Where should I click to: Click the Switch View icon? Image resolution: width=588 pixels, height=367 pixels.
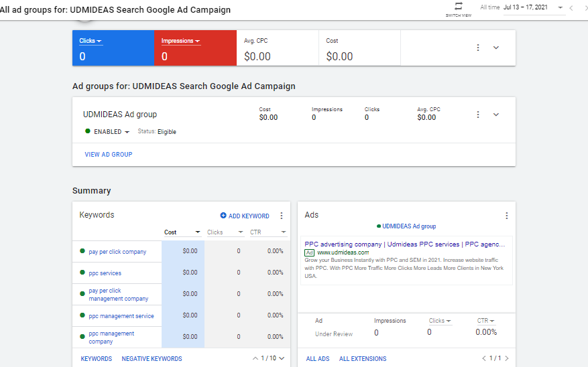[x=459, y=6]
